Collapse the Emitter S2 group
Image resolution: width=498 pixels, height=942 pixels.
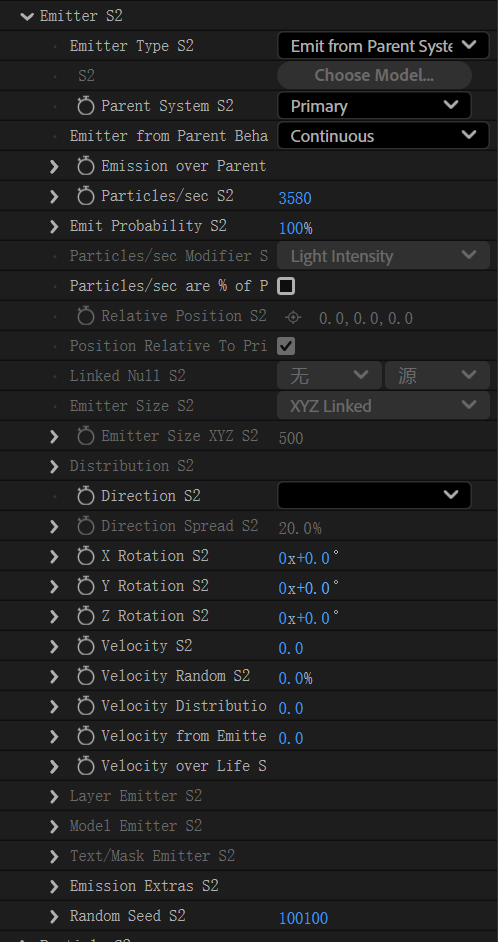pyautogui.click(x=27, y=16)
